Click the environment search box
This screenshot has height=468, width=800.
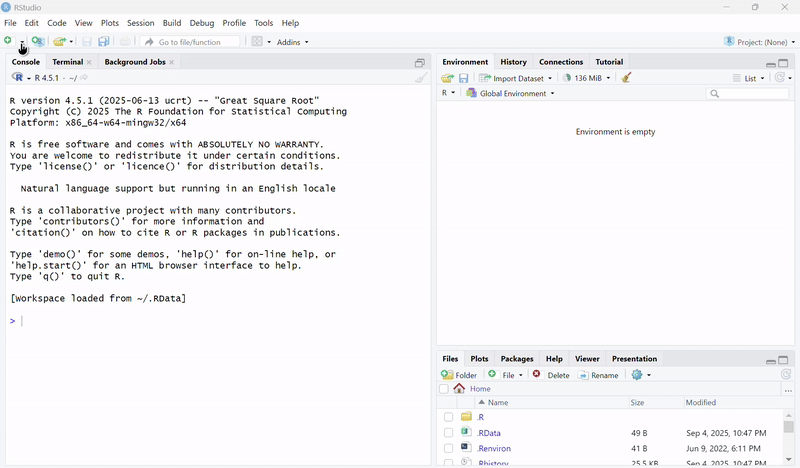click(747, 93)
